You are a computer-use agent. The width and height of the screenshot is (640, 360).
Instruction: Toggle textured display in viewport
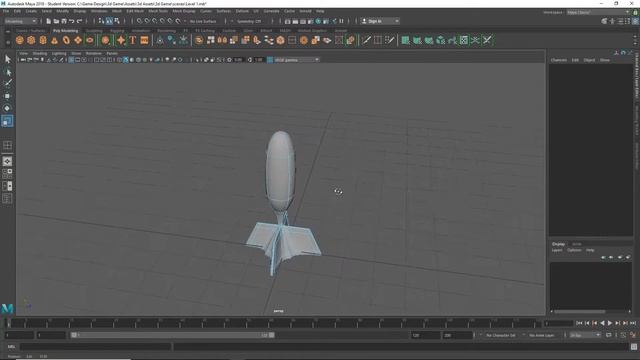click(144, 60)
